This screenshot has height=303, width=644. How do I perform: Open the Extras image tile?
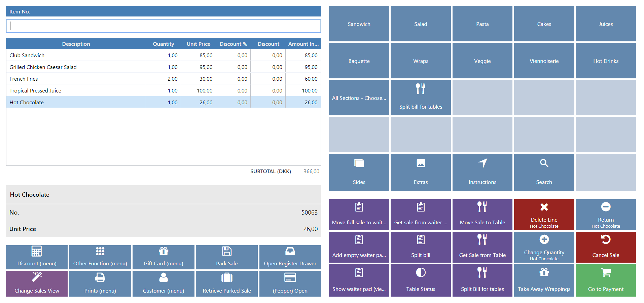(421, 173)
